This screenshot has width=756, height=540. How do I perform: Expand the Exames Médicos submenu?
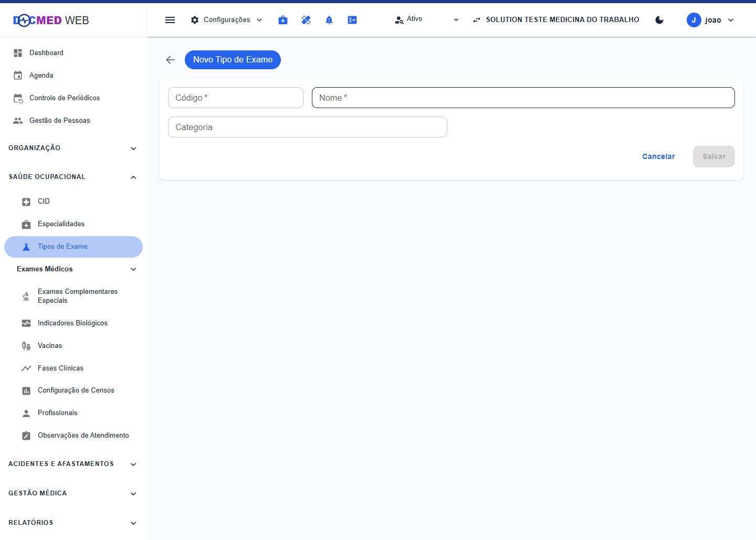click(x=73, y=269)
